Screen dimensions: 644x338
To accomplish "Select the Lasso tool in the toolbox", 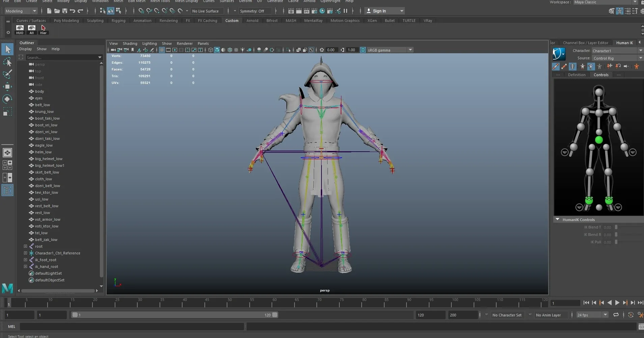I will (7, 62).
